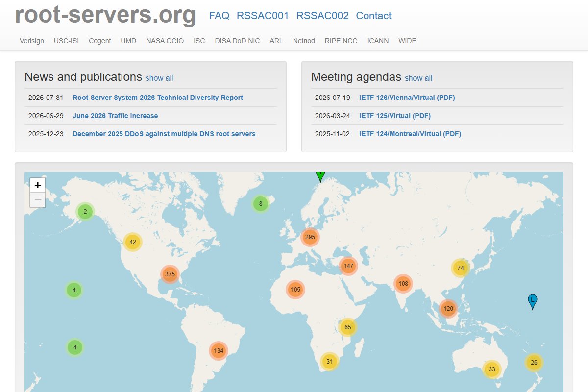Select Netnod in operator navigation
The image size is (588, 392).
304,41
